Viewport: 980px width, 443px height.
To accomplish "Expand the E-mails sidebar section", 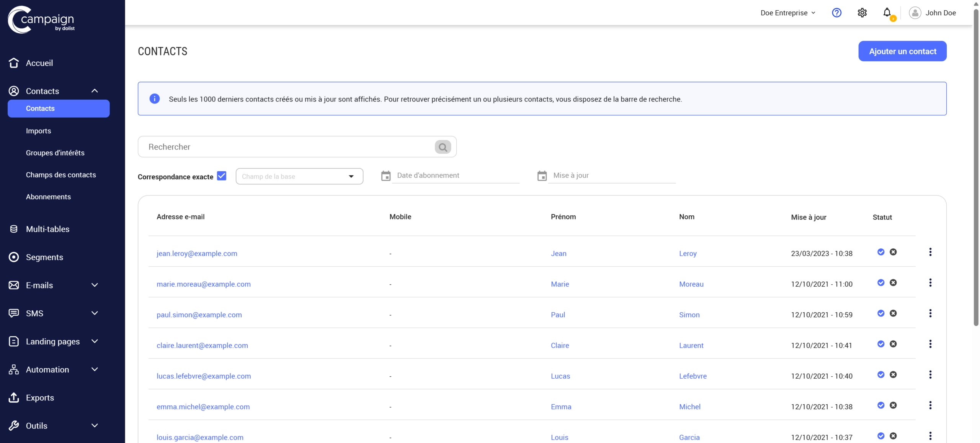I will (x=95, y=285).
